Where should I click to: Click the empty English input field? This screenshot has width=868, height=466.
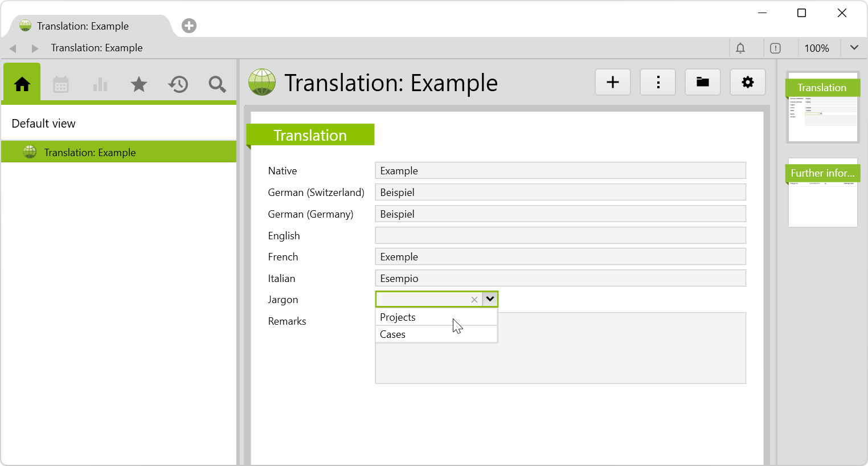560,235
